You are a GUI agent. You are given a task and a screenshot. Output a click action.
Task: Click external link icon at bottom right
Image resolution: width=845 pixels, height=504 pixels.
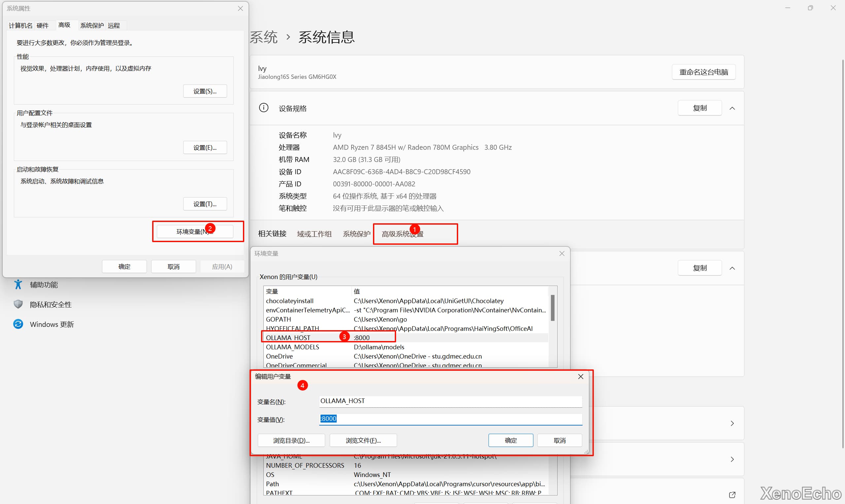click(x=732, y=495)
